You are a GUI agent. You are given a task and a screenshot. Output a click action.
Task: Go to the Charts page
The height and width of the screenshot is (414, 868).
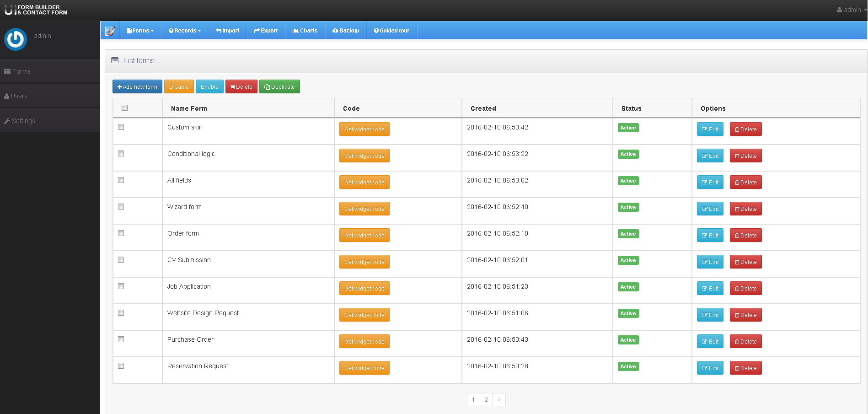point(305,31)
